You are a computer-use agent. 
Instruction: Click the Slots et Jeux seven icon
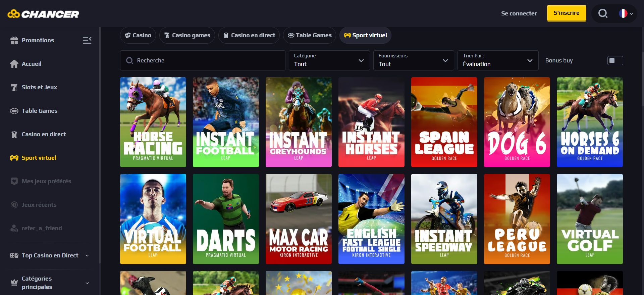(x=14, y=87)
